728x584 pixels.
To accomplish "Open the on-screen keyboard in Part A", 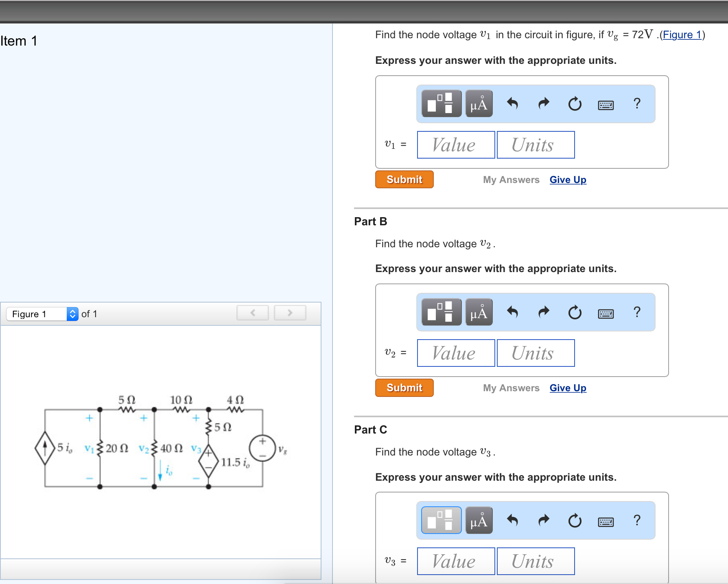I will click(x=606, y=104).
